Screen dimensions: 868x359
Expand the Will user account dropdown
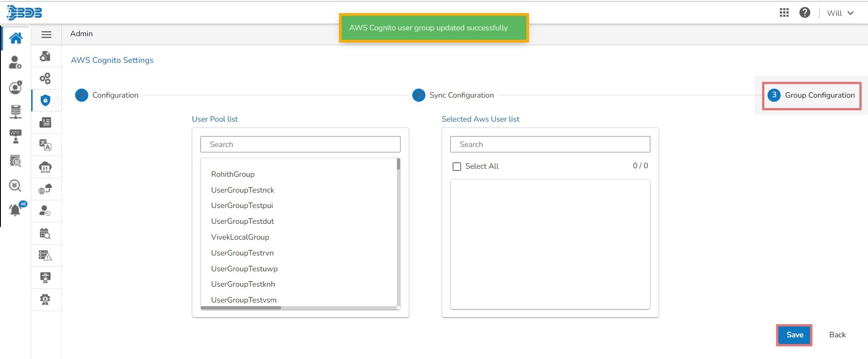(840, 13)
